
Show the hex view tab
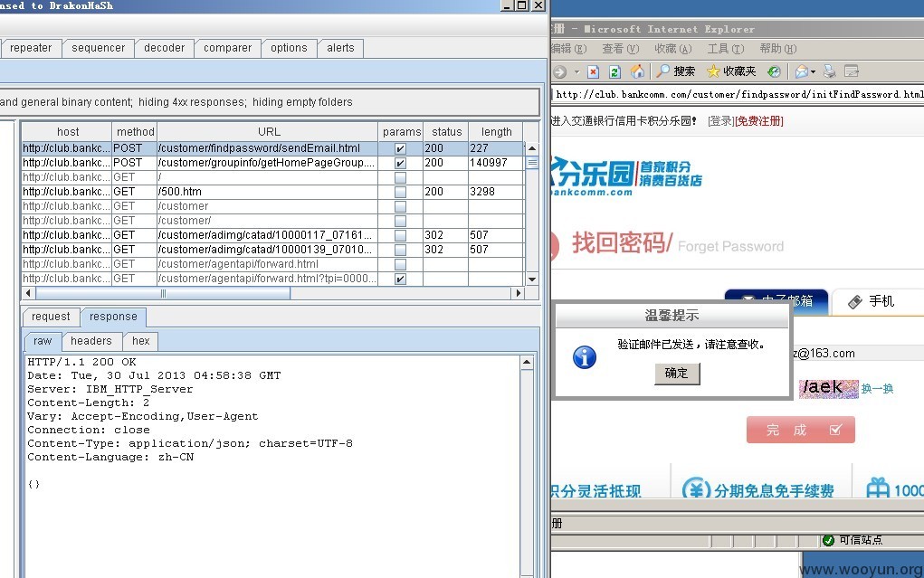141,341
